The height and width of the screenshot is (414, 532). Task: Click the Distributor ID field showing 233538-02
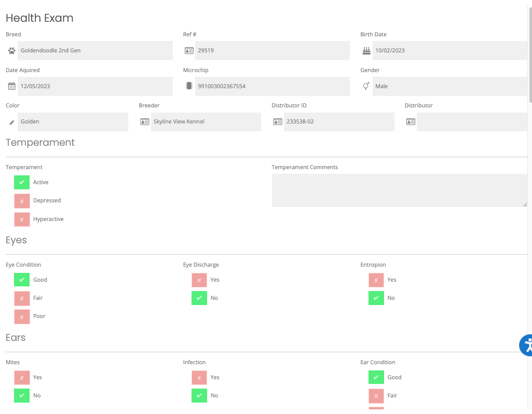coord(338,122)
